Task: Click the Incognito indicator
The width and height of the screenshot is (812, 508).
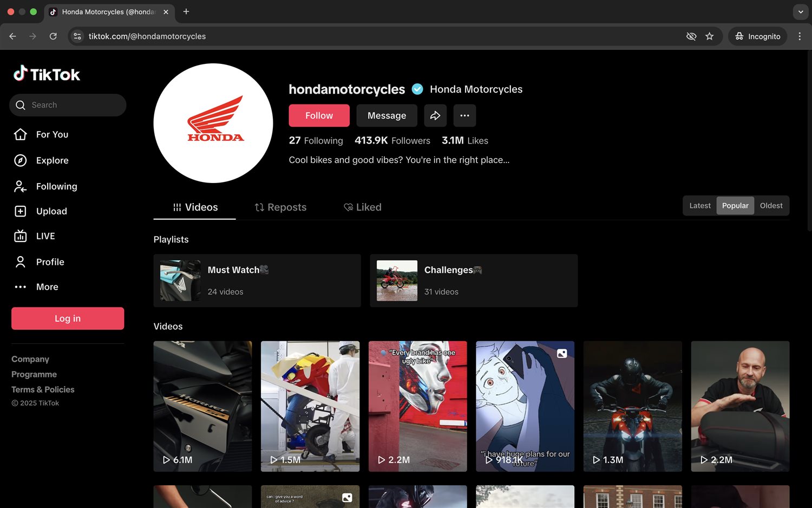Action: point(758,36)
